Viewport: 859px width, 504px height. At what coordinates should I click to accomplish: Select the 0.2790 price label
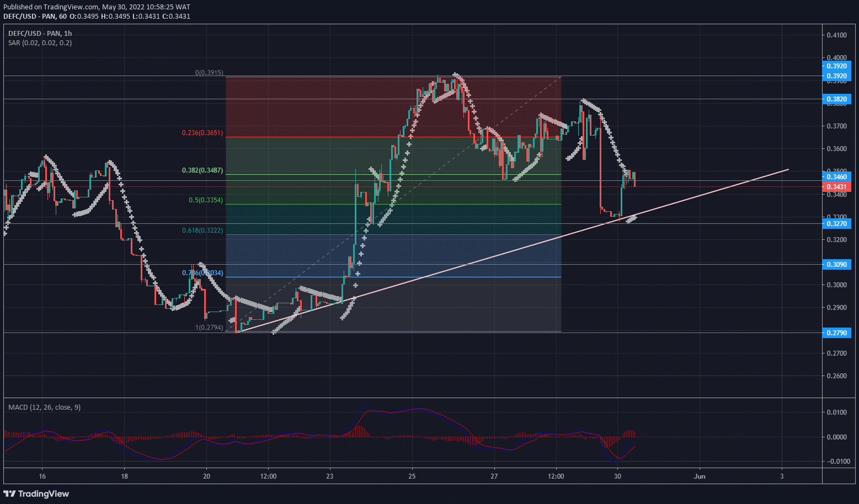click(836, 333)
